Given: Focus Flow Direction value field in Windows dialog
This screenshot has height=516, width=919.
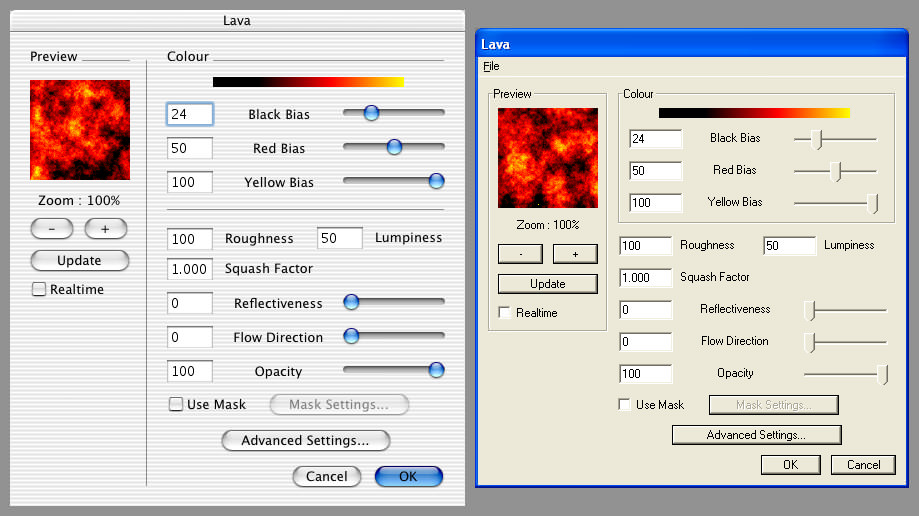Looking at the screenshot, I should coord(646,341).
